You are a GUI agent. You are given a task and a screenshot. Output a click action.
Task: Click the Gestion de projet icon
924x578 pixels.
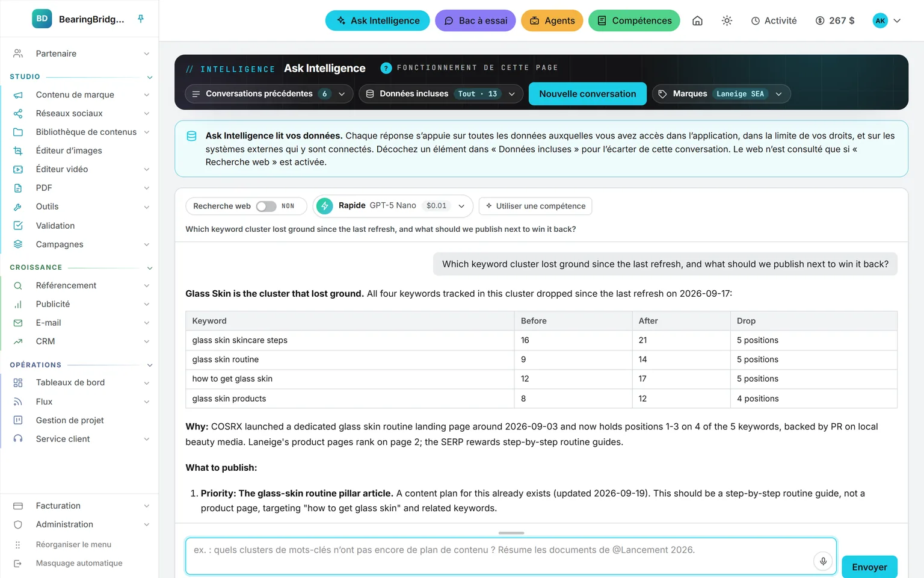18,420
